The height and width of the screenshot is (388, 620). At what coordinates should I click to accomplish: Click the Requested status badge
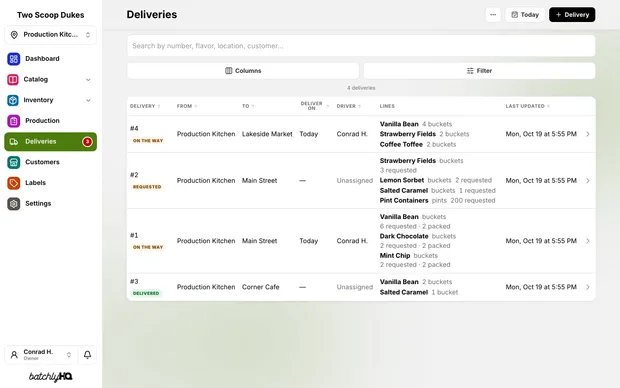pyautogui.click(x=147, y=187)
